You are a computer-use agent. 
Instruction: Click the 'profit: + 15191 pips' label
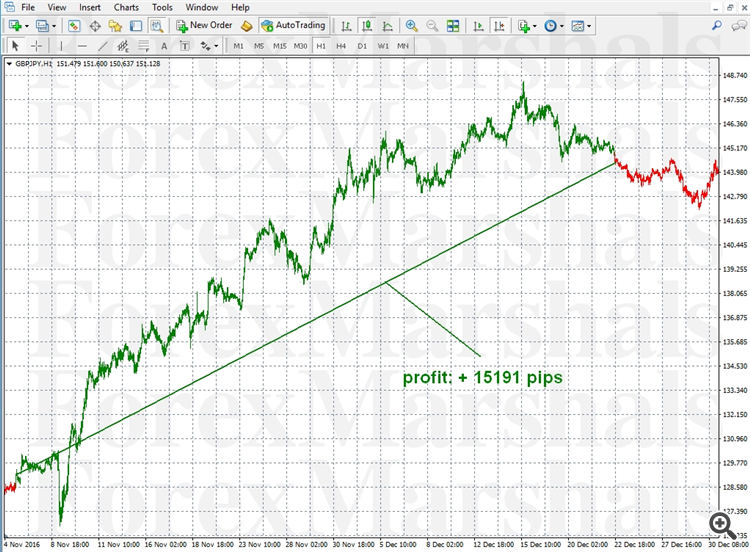tap(483, 377)
